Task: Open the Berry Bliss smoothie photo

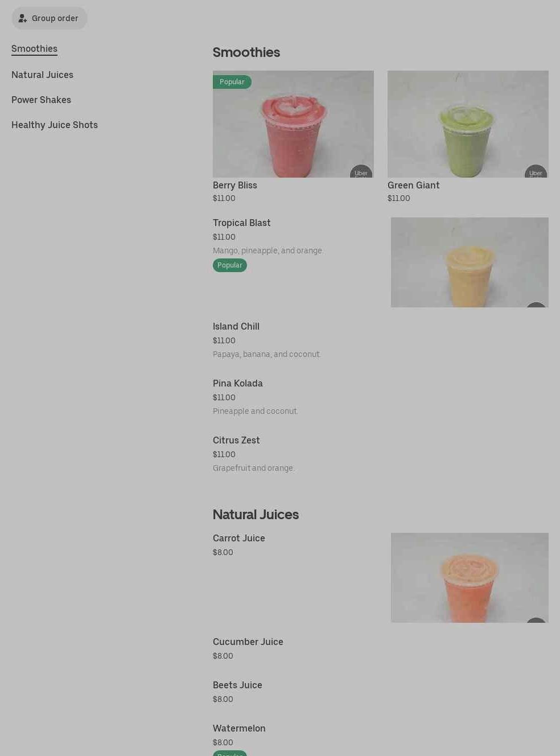Action: tap(293, 124)
